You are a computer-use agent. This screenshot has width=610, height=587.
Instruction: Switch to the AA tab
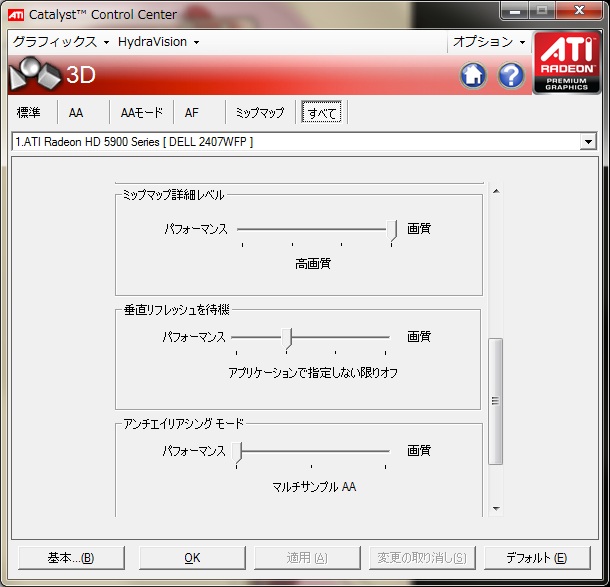[x=76, y=112]
